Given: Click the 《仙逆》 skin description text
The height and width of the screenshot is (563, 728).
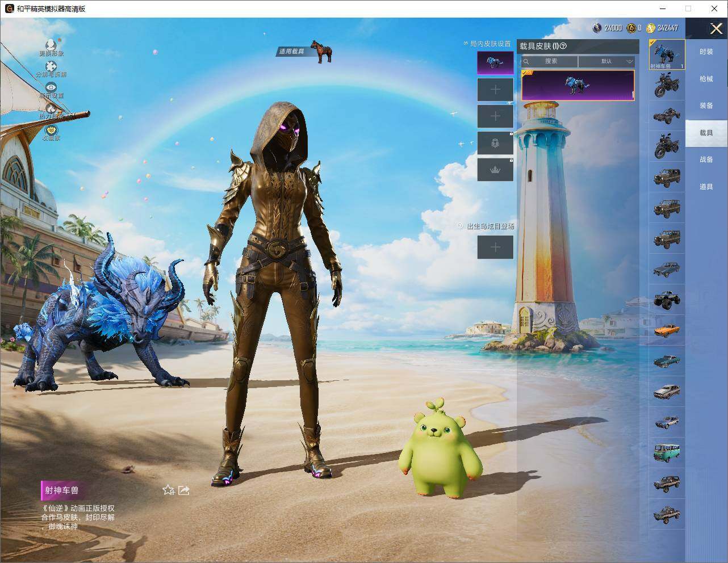Looking at the screenshot, I should (x=78, y=517).
